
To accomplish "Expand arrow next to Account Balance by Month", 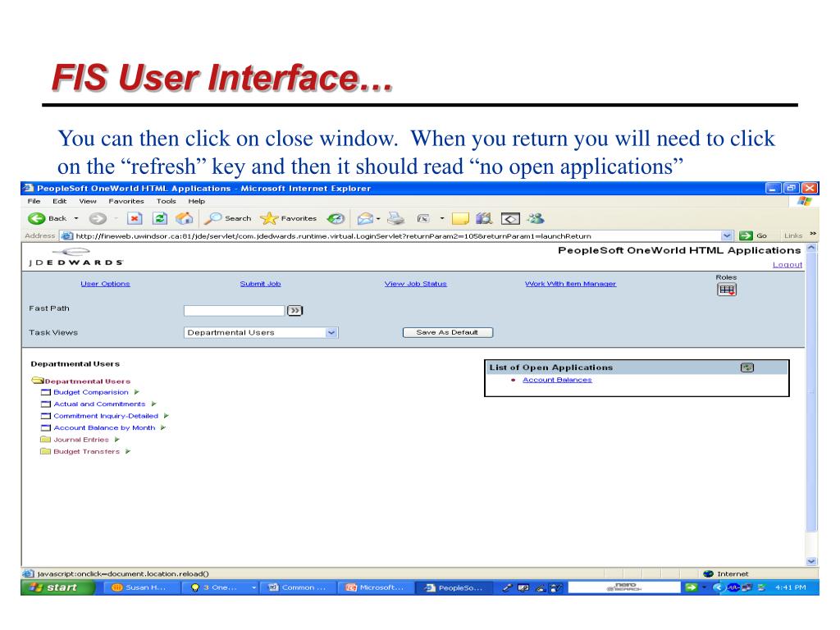I will [x=163, y=428].
